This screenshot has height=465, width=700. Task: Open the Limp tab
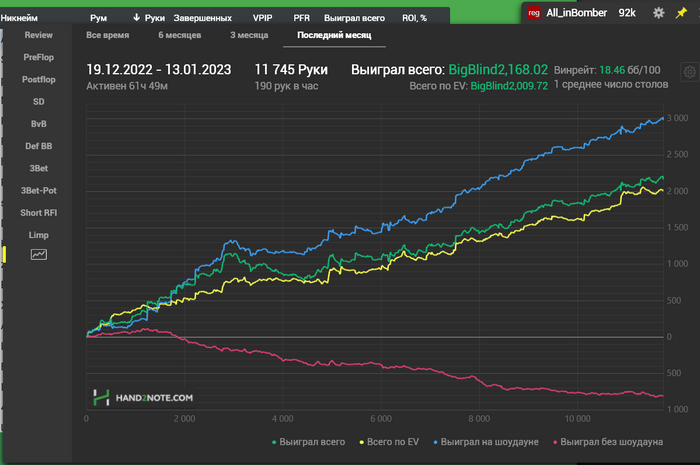(39, 235)
